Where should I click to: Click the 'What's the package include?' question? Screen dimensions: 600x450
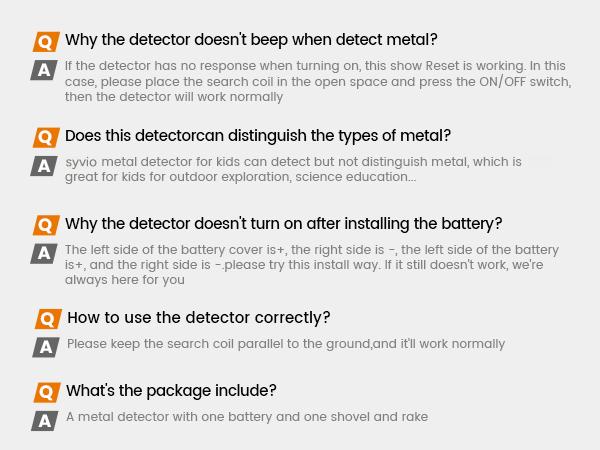171,391
